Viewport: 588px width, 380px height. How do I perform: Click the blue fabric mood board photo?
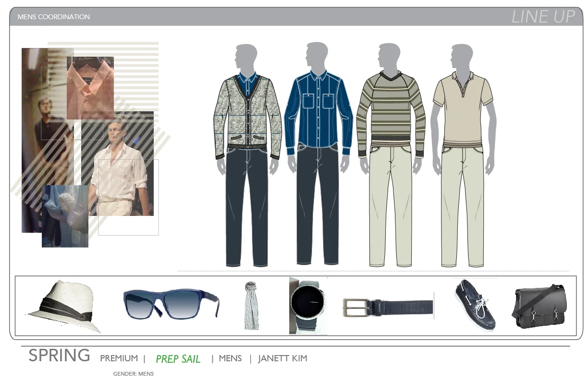[65, 216]
